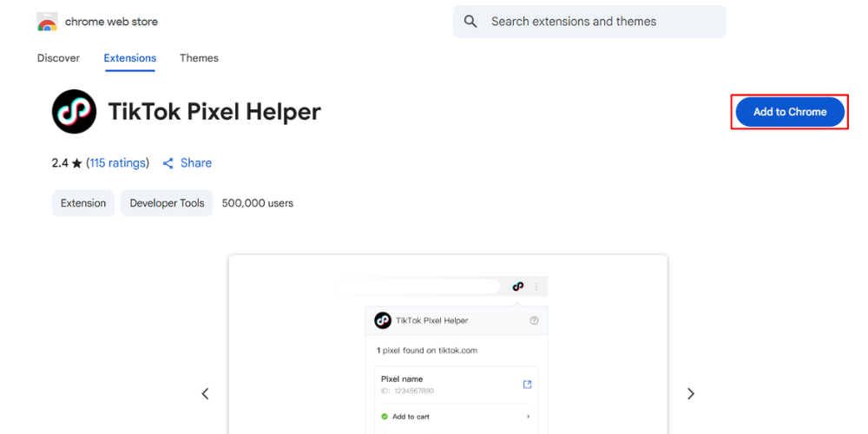Show the previous screenshot with left arrow
868x434 pixels.
point(206,393)
